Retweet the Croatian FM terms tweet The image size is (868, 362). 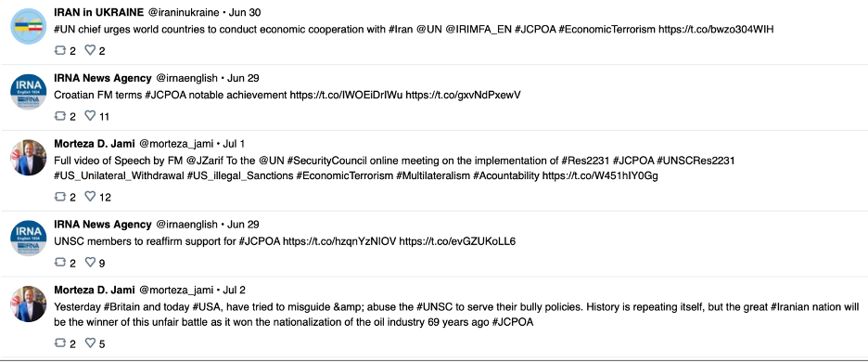pos(59,116)
